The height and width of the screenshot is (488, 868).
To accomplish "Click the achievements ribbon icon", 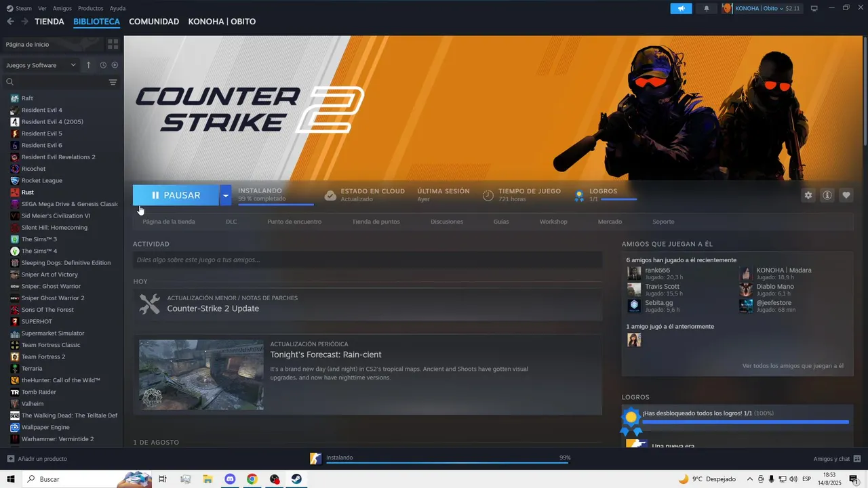I will pos(579,196).
